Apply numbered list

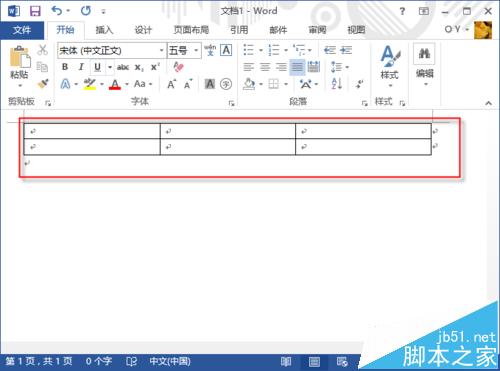click(274, 50)
